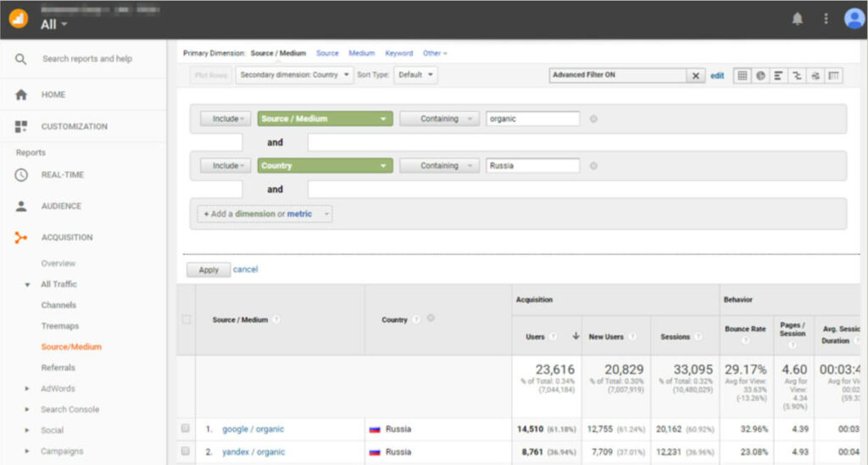Click the Acquisition arrows icon

pyautogui.click(x=21, y=238)
